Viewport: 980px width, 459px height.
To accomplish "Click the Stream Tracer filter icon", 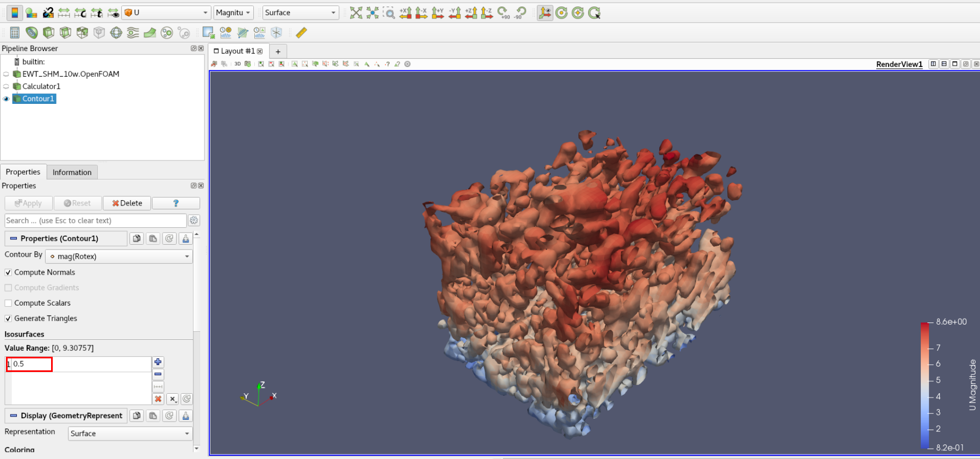I will coord(133,33).
